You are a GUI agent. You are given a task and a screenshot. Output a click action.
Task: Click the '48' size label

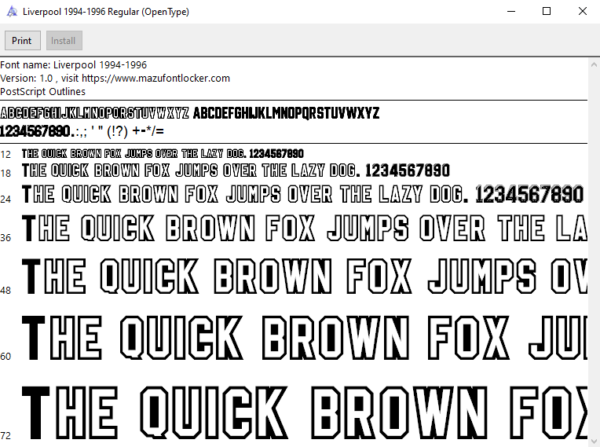click(x=5, y=290)
